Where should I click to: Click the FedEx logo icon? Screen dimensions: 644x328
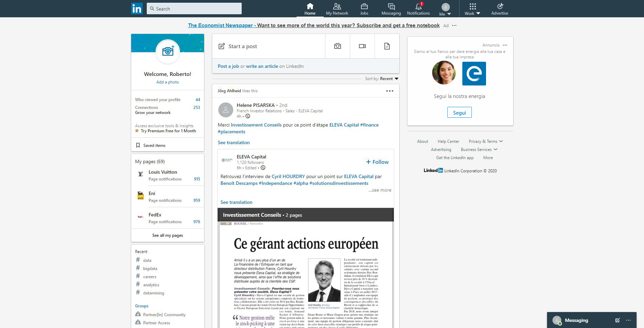(x=140, y=216)
